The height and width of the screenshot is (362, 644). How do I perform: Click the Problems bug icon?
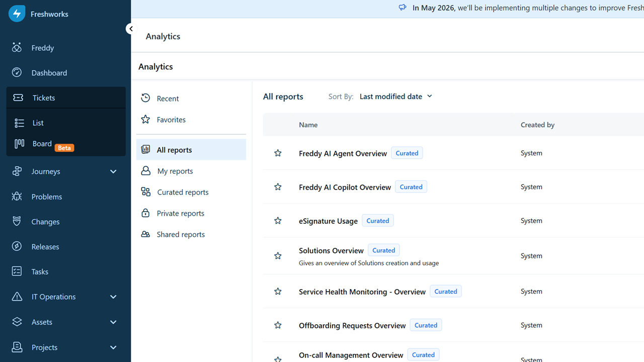click(x=17, y=197)
